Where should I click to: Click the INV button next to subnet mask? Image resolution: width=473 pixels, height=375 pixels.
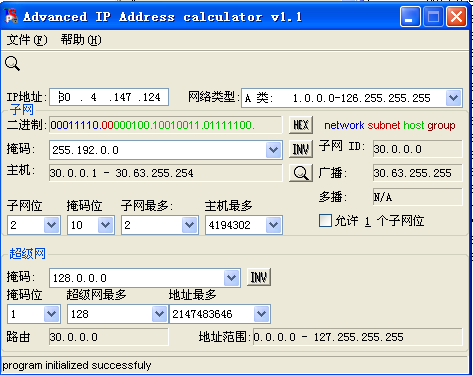301,149
